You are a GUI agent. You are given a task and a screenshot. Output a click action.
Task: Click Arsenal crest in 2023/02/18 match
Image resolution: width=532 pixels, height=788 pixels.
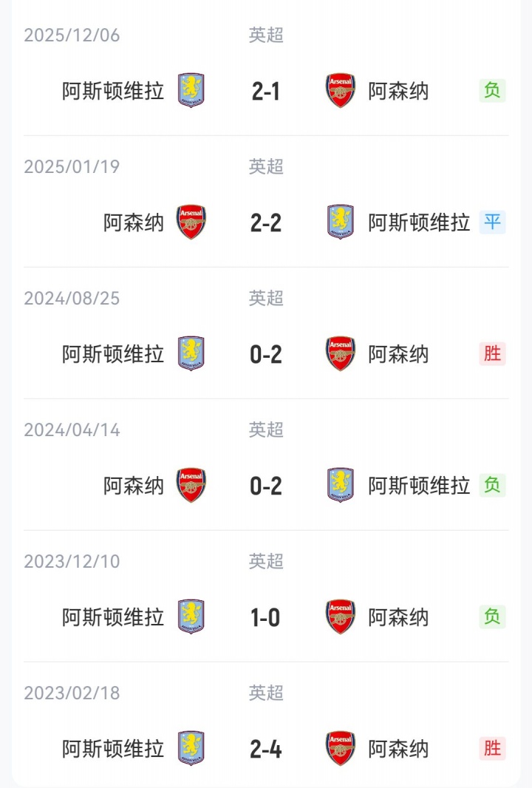click(341, 749)
